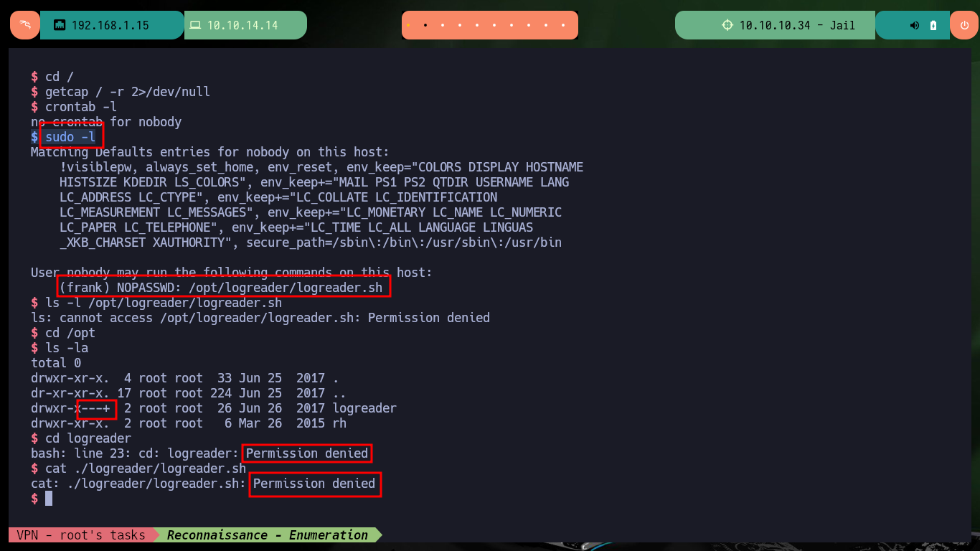Click the "LC_MEASUREMENT LC_MESSAGES" line

pyautogui.click(x=311, y=212)
